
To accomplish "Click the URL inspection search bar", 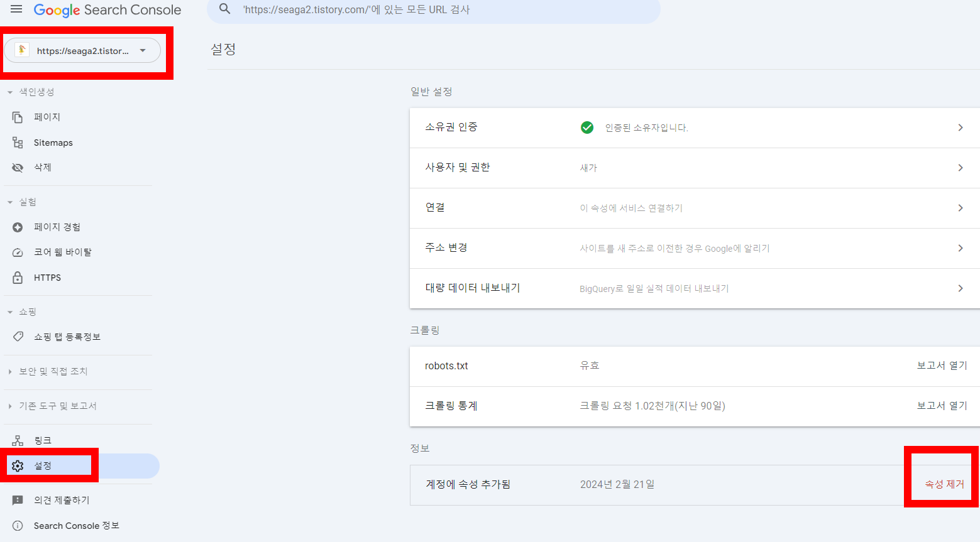I will [x=434, y=9].
